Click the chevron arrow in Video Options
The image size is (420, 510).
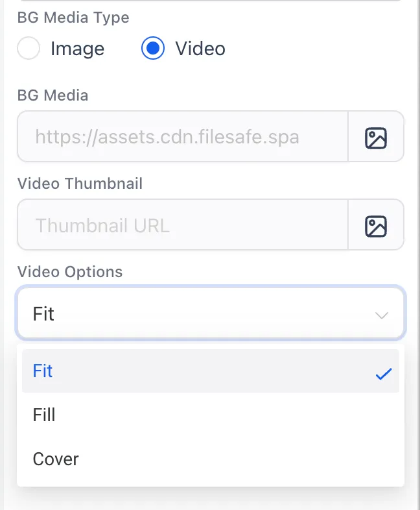(x=381, y=315)
